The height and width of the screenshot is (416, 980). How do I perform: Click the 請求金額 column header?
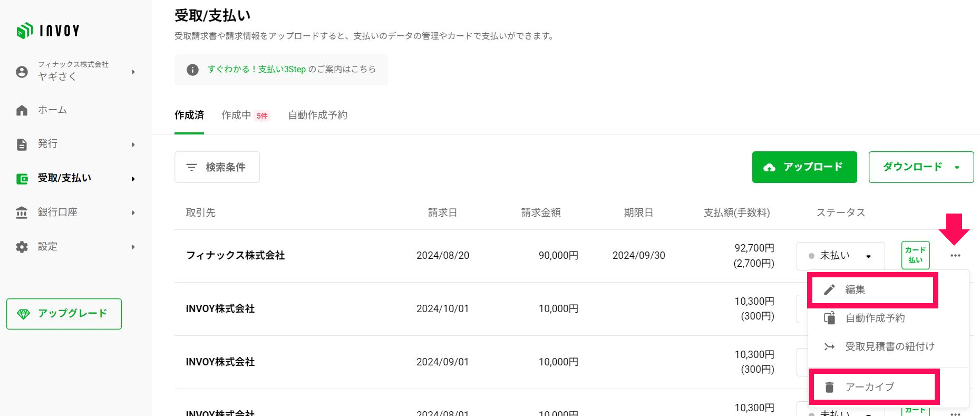tap(541, 212)
